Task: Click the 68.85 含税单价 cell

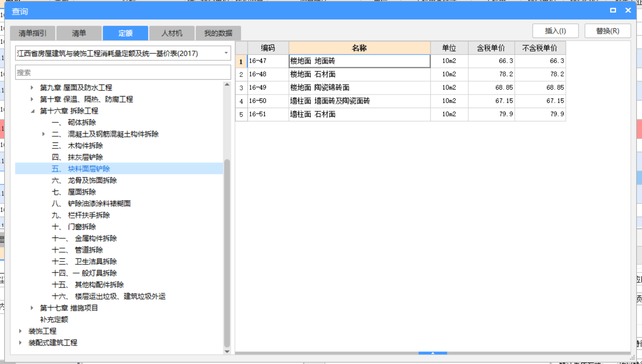Action: point(491,88)
